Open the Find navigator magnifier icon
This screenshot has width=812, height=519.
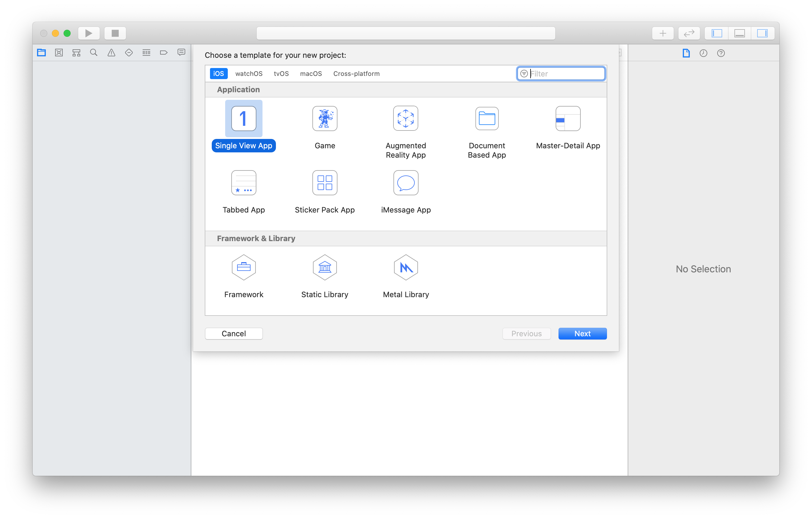click(94, 53)
